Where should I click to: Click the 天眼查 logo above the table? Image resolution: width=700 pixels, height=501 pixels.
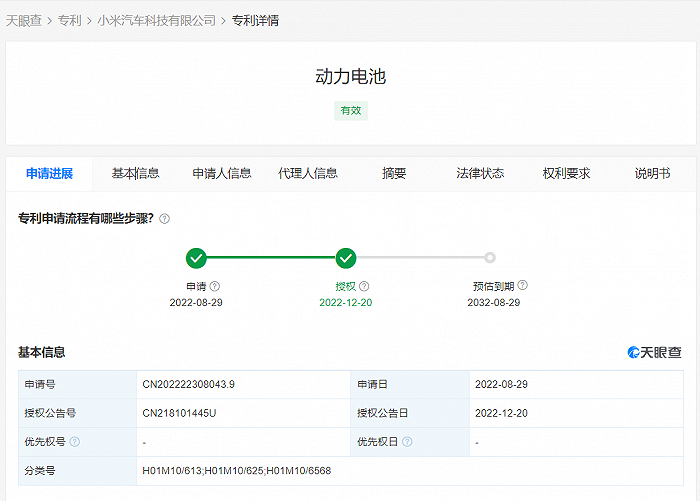click(654, 353)
